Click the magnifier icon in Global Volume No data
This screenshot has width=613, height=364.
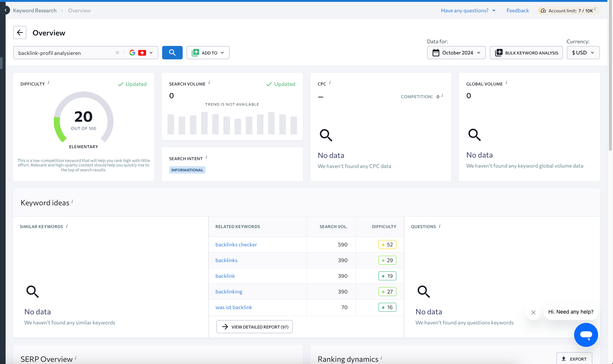[x=474, y=134]
